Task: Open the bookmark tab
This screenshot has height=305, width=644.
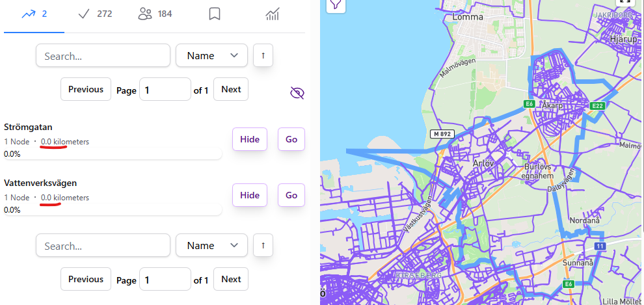Action: [x=214, y=14]
